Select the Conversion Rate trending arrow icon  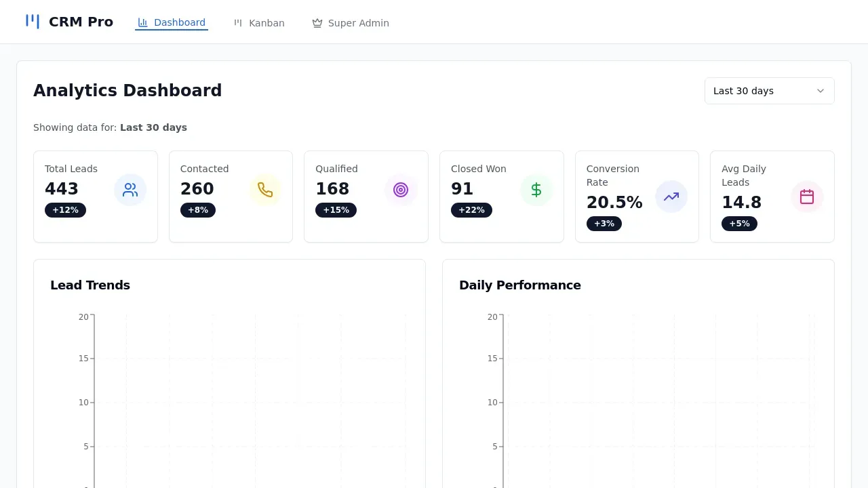(671, 197)
